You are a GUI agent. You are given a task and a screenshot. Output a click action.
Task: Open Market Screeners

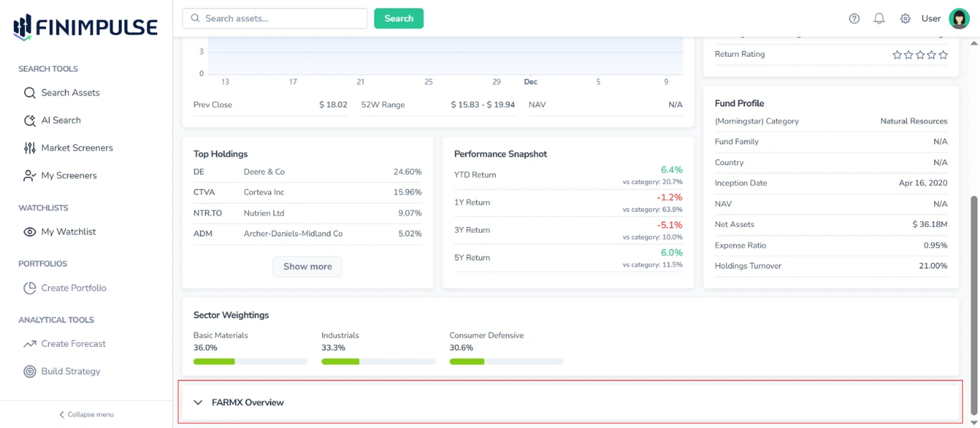(x=77, y=148)
